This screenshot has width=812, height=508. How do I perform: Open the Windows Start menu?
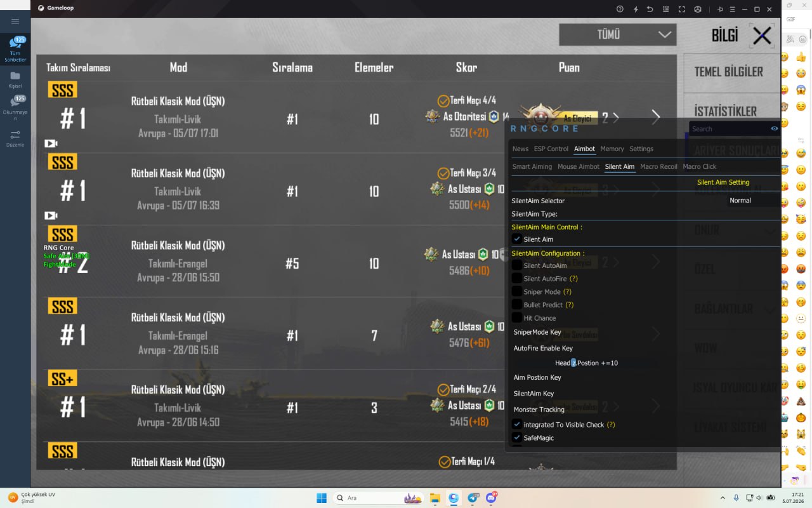coord(322,498)
